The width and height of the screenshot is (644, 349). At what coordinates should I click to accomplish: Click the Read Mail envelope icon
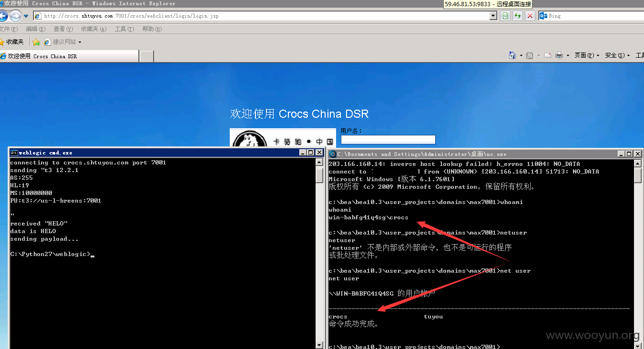tap(547, 55)
